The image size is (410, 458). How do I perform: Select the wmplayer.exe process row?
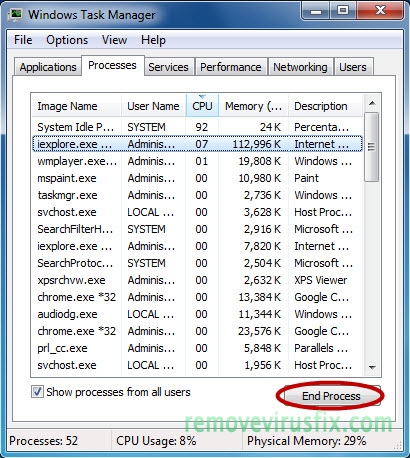(197, 161)
